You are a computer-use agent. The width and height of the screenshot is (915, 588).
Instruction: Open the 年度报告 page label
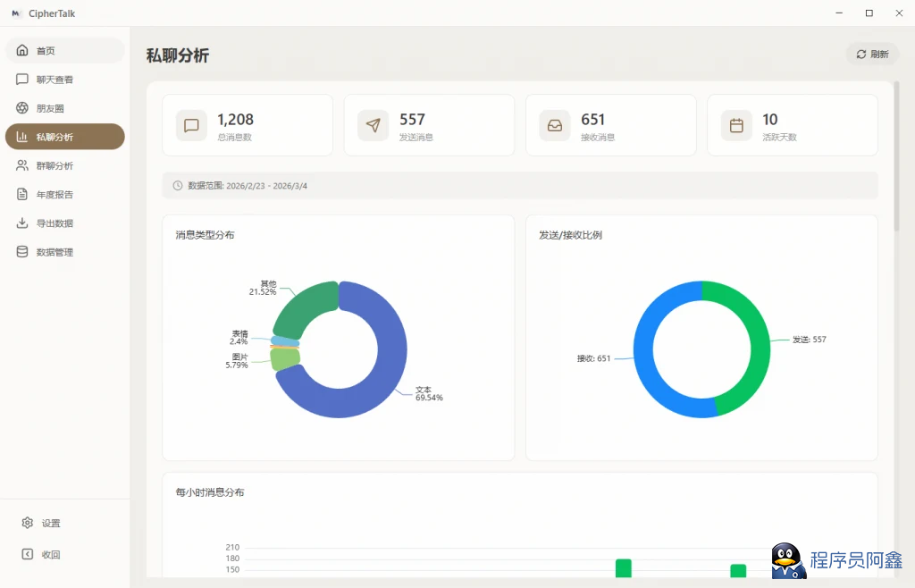coord(55,195)
